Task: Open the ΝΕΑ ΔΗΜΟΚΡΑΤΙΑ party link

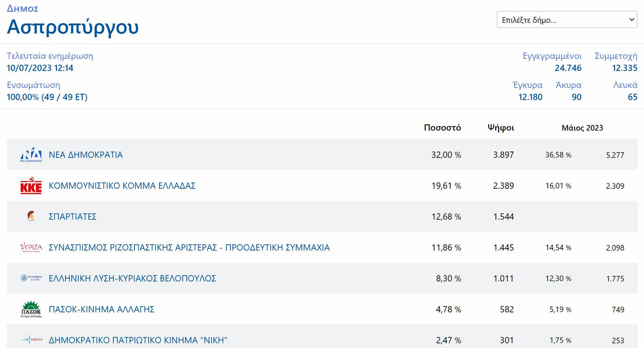Action: pyautogui.click(x=86, y=155)
